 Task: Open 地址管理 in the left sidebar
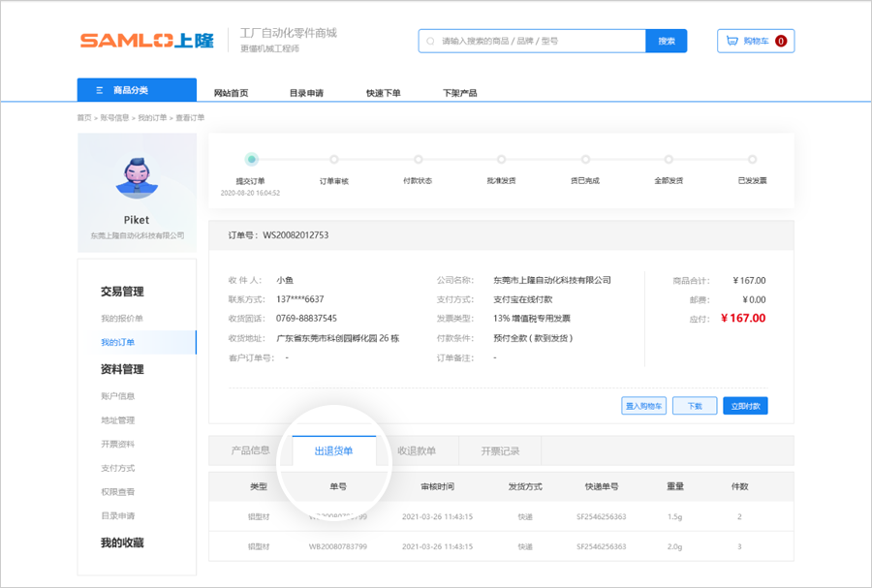pyautogui.click(x=117, y=420)
